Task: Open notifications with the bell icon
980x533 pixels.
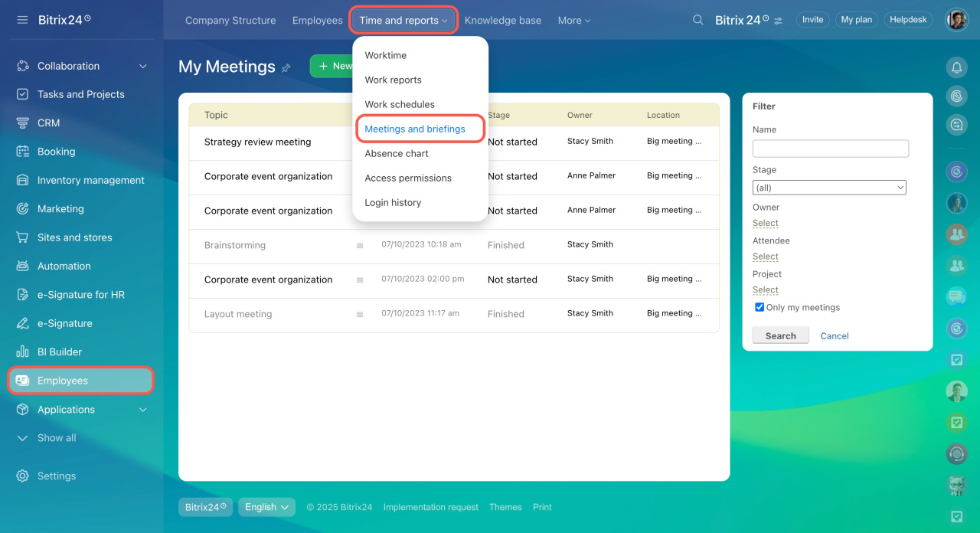Action: pos(956,67)
